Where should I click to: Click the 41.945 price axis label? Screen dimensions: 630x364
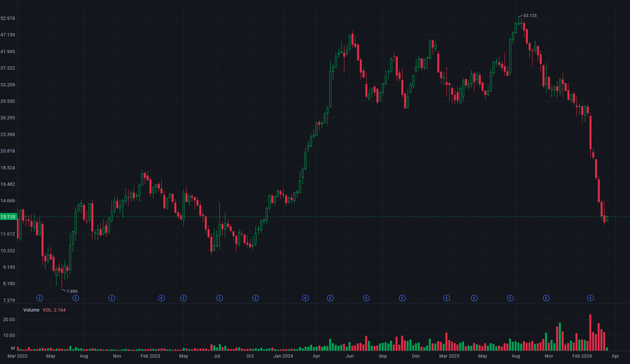[8, 51]
